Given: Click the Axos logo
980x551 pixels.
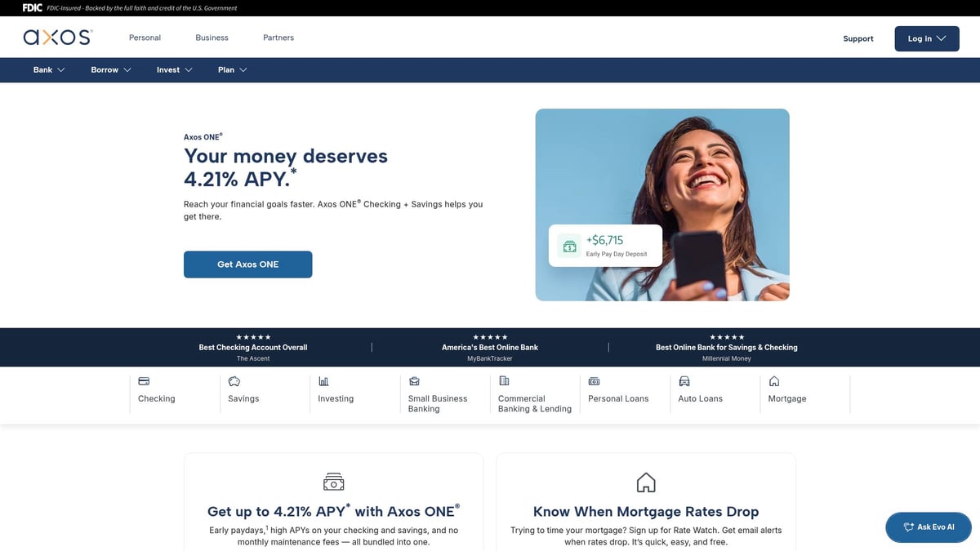Looking at the screenshot, I should coord(57,37).
